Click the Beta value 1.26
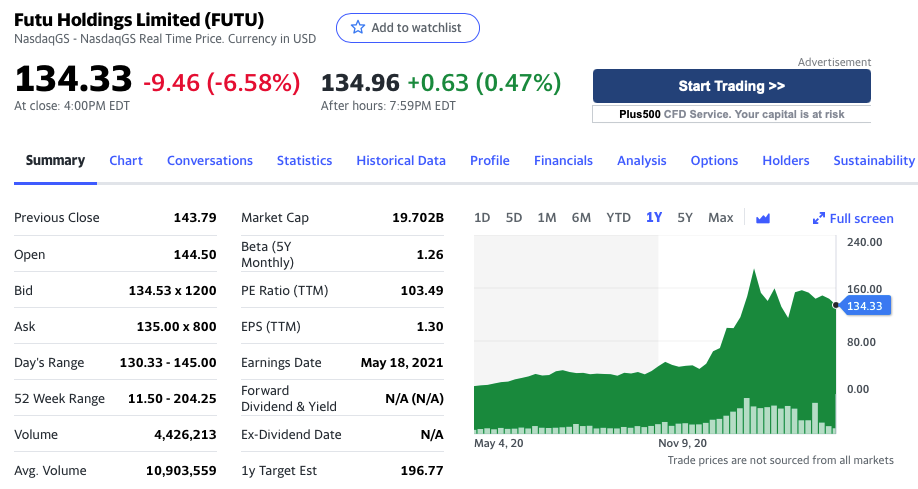Screen dimensions: 918x489 pyautogui.click(x=430, y=255)
